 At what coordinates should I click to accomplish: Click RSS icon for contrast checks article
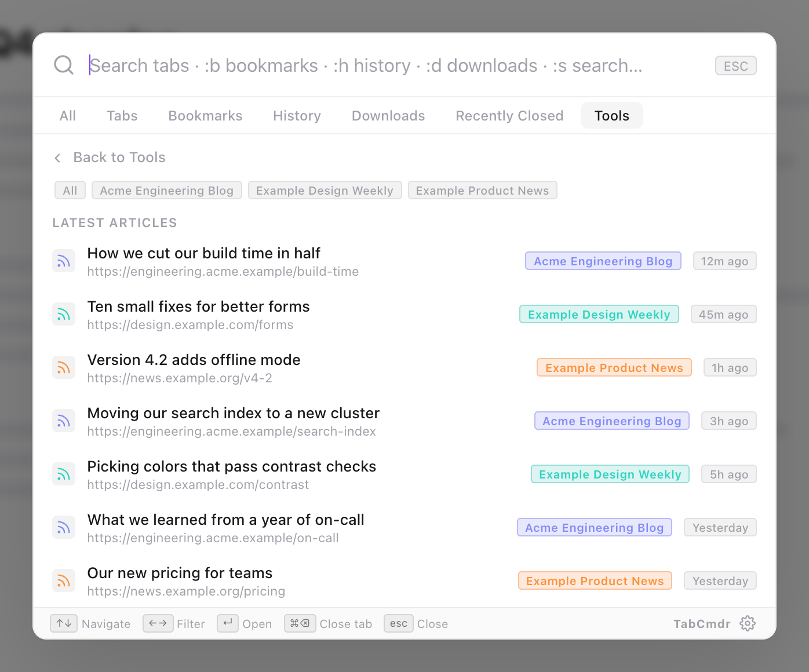(64, 474)
